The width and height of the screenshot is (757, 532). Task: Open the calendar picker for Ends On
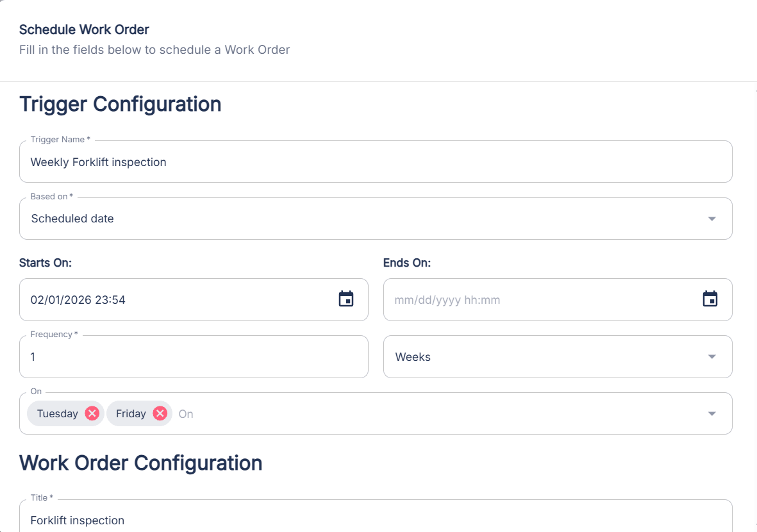click(x=710, y=299)
